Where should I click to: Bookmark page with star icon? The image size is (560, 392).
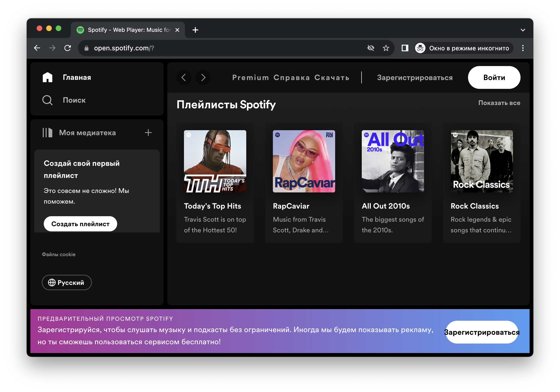click(x=386, y=48)
